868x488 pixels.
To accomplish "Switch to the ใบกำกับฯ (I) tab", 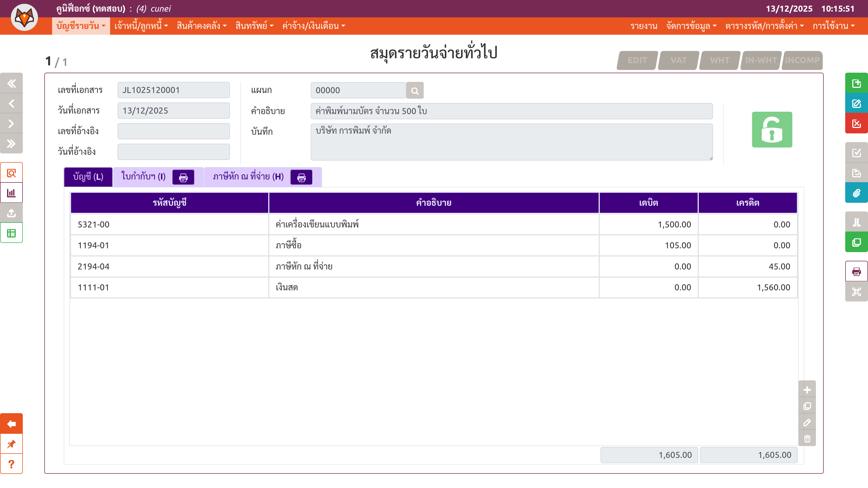I will pyautogui.click(x=143, y=177).
